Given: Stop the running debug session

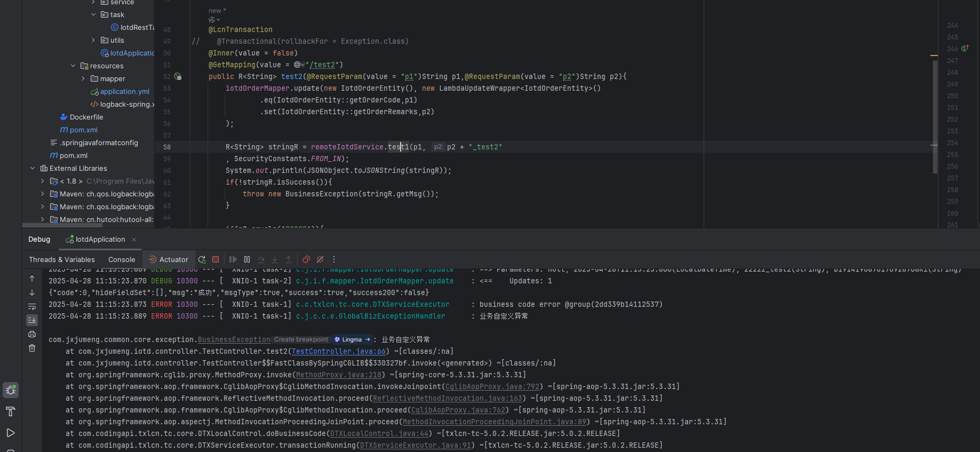Looking at the screenshot, I should pyautogui.click(x=216, y=259).
